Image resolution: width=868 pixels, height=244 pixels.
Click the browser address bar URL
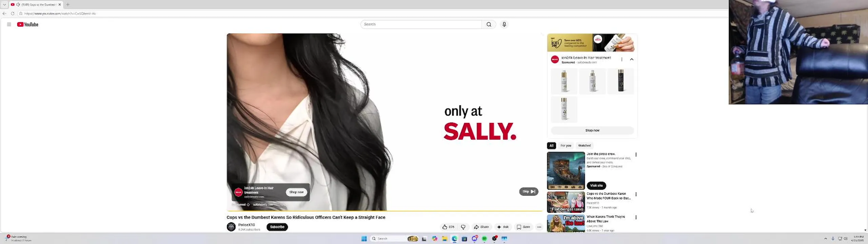[x=60, y=14]
